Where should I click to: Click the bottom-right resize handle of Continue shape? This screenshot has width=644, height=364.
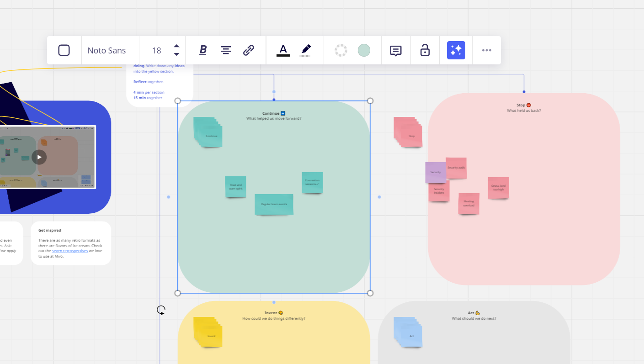(370, 293)
